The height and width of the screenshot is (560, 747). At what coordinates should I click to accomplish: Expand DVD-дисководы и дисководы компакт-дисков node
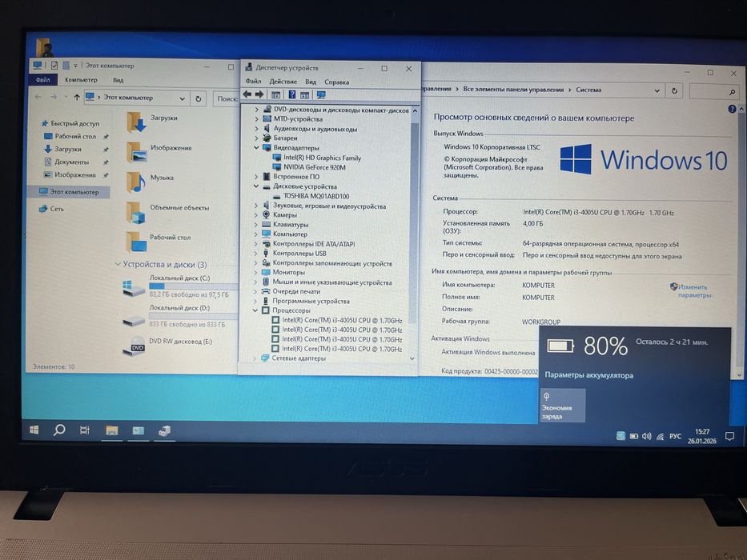256,110
